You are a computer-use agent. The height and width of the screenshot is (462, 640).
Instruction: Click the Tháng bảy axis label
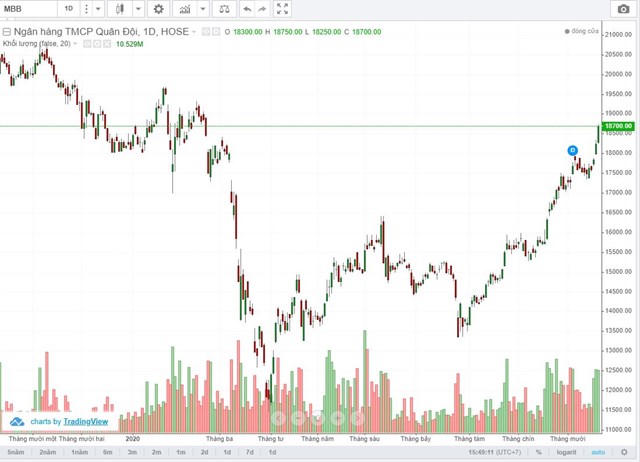pyautogui.click(x=416, y=439)
